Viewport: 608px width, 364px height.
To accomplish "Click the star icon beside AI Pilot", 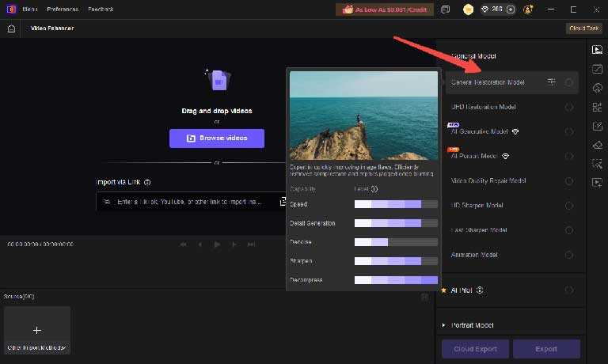I will 443,290.
